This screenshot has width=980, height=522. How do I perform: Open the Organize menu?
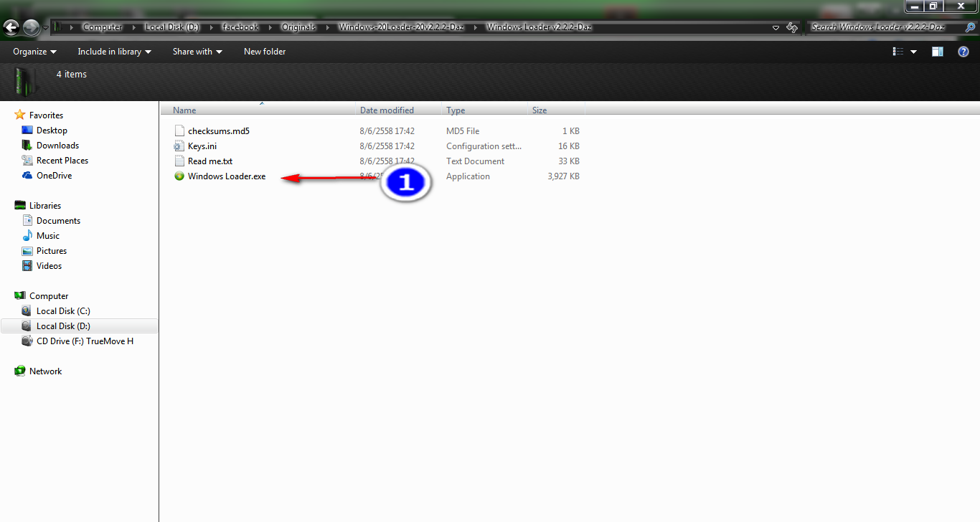pos(34,52)
